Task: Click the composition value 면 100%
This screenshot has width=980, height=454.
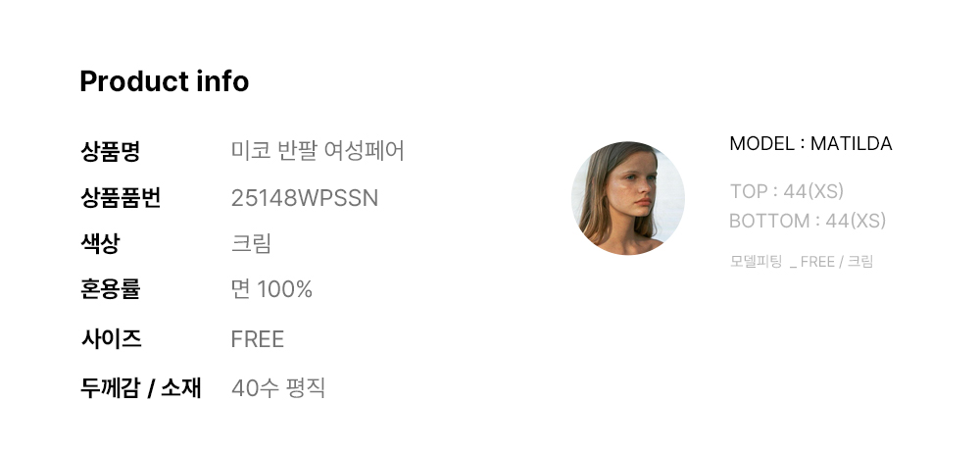Action: 271,289
